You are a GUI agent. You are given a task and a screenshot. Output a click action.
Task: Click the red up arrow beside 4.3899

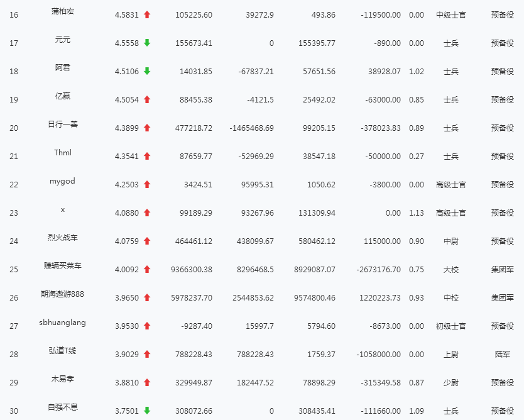pos(147,128)
